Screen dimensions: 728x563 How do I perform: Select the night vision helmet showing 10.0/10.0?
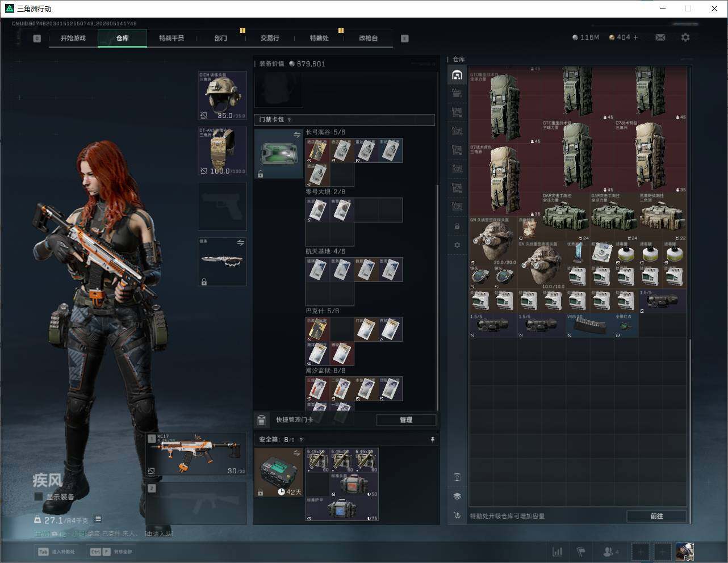pyautogui.click(x=541, y=265)
